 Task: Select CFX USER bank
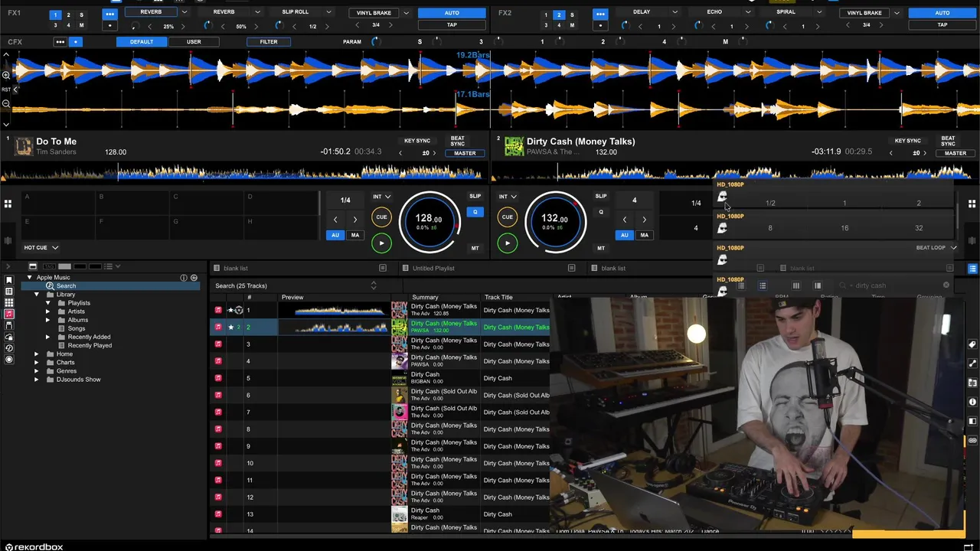194,42
